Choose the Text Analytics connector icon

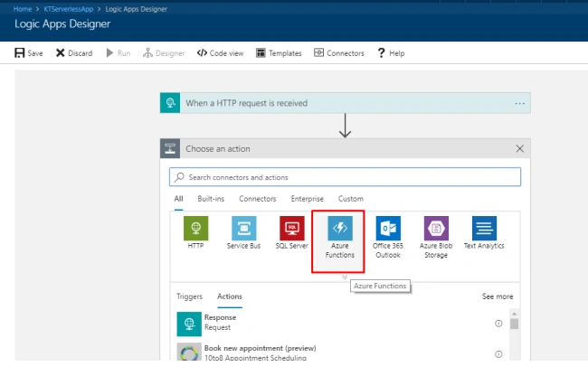coord(484,228)
